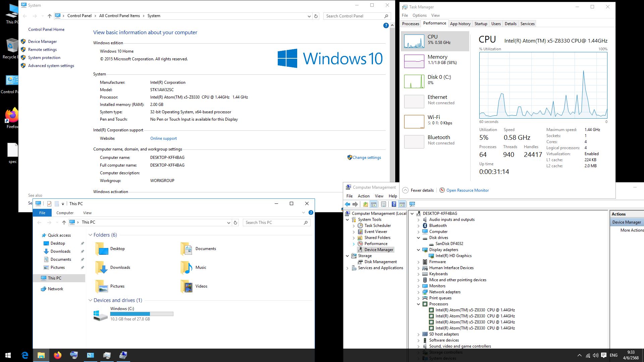Select Intel(R) HD Graphics adapter
This screenshot has width=644, height=362.
(453, 256)
